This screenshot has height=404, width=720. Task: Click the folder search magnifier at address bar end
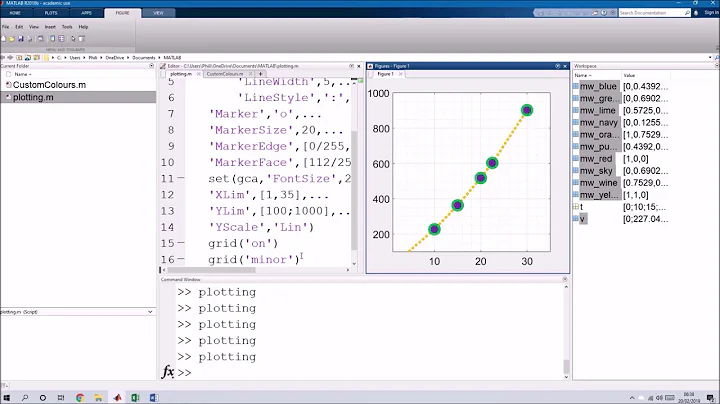point(717,57)
